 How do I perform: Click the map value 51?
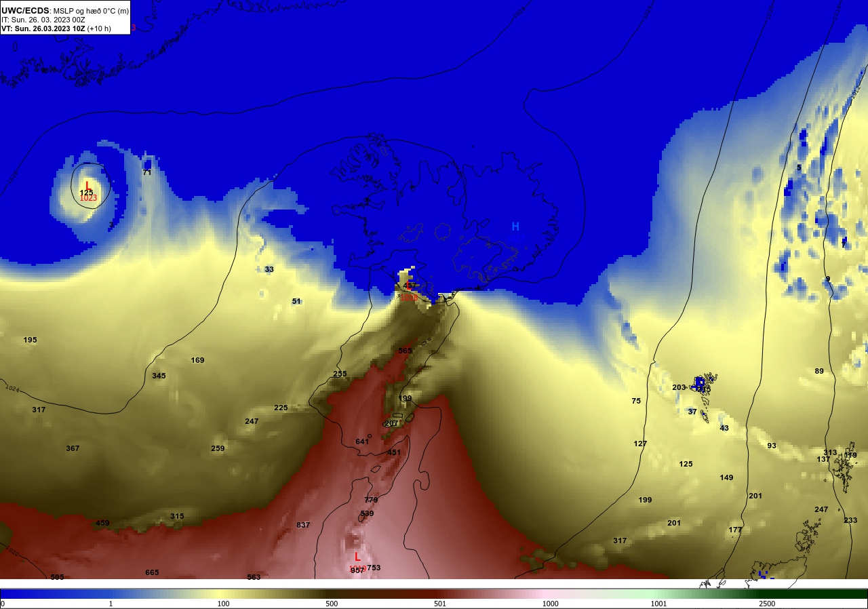296,301
